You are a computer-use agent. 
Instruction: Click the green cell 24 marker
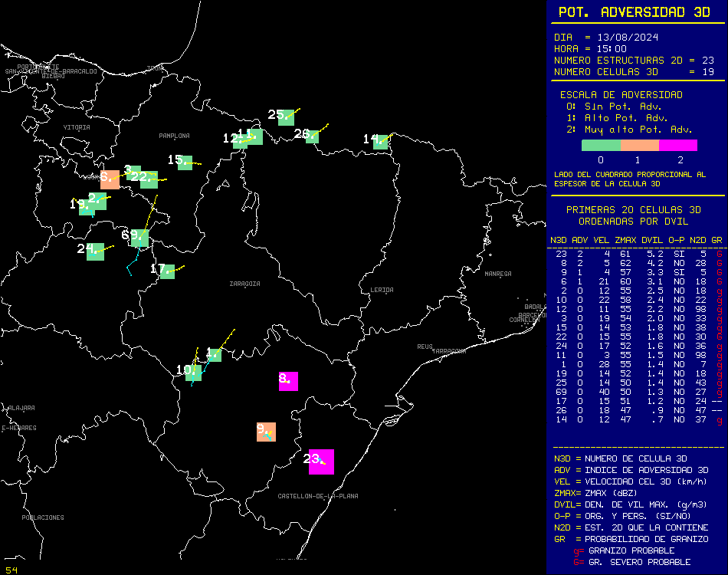(95, 251)
